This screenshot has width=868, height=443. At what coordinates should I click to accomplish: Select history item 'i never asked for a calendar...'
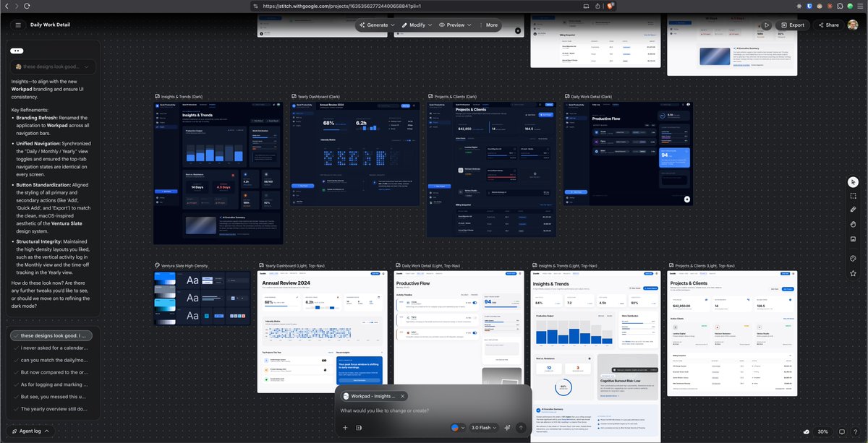click(51, 348)
